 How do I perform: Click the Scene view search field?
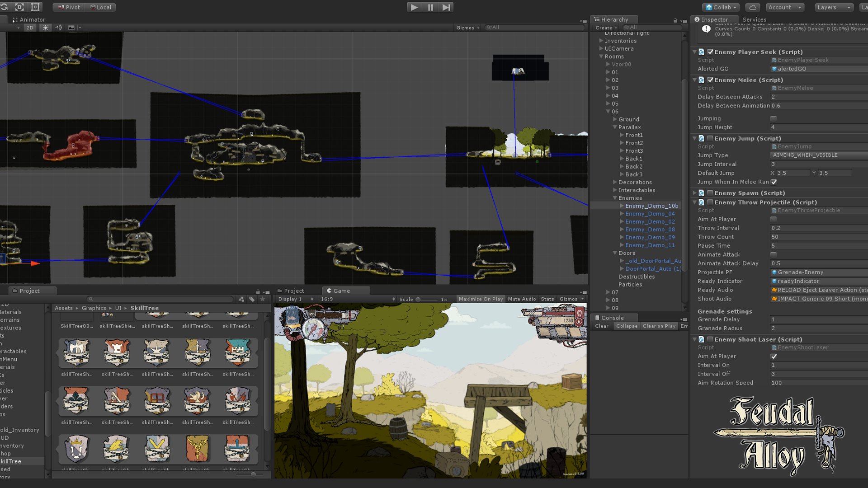534,28
